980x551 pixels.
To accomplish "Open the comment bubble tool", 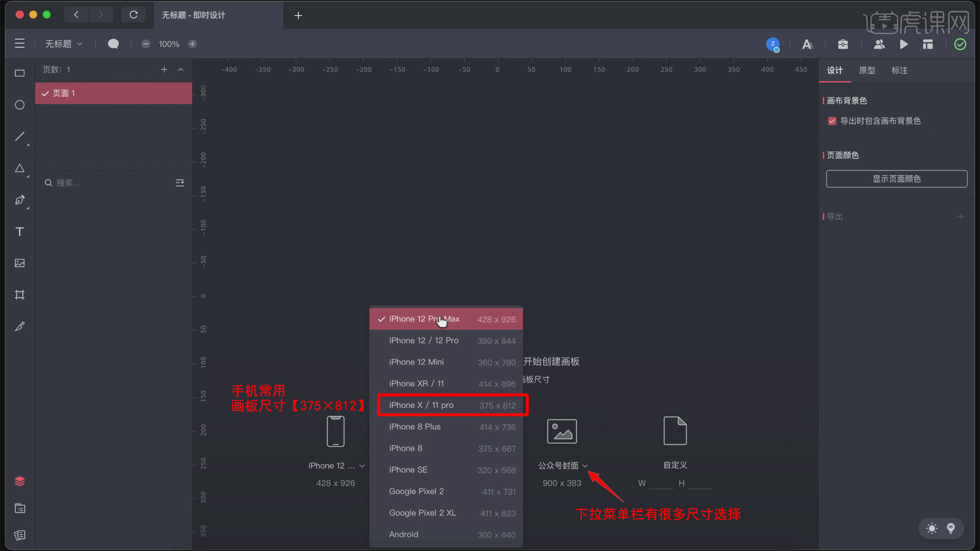I will tap(113, 44).
